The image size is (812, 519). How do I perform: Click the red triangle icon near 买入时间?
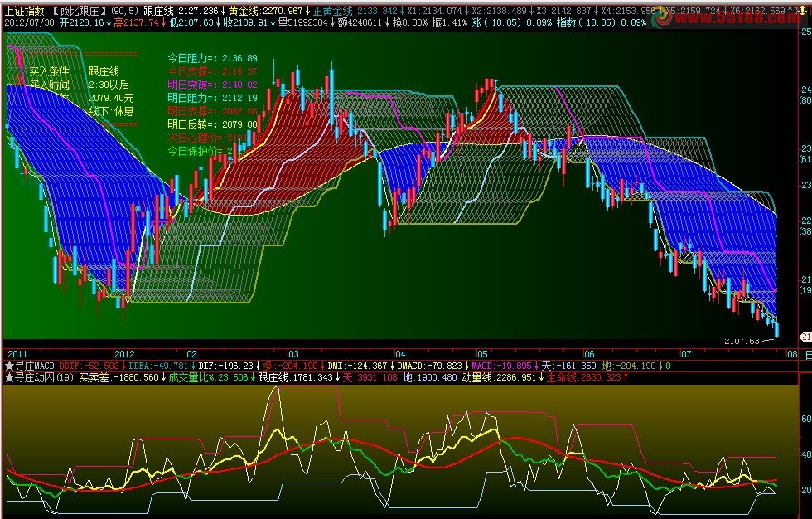(x=18, y=79)
